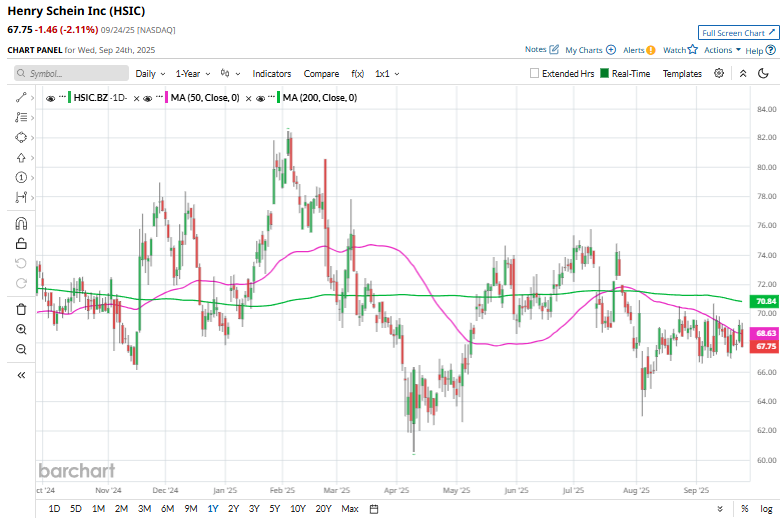Open the Indicators menu

tap(272, 74)
